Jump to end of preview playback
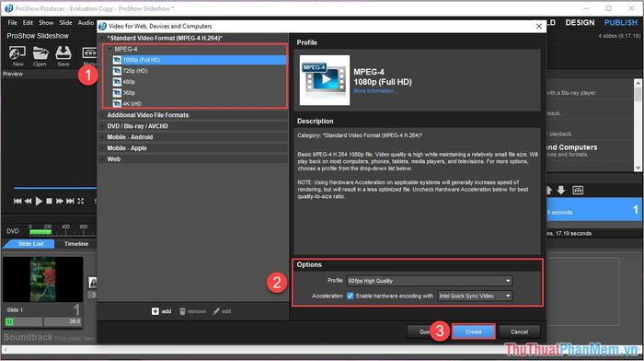 coord(70,201)
